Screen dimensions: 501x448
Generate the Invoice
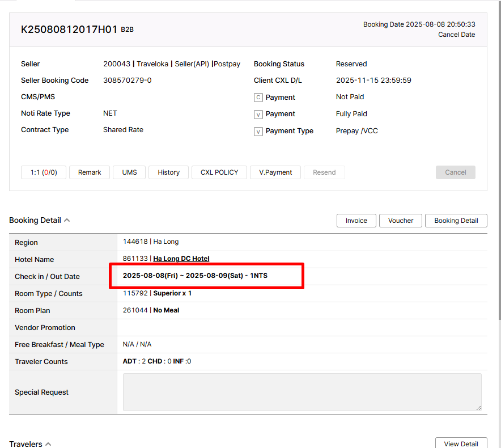pos(356,221)
